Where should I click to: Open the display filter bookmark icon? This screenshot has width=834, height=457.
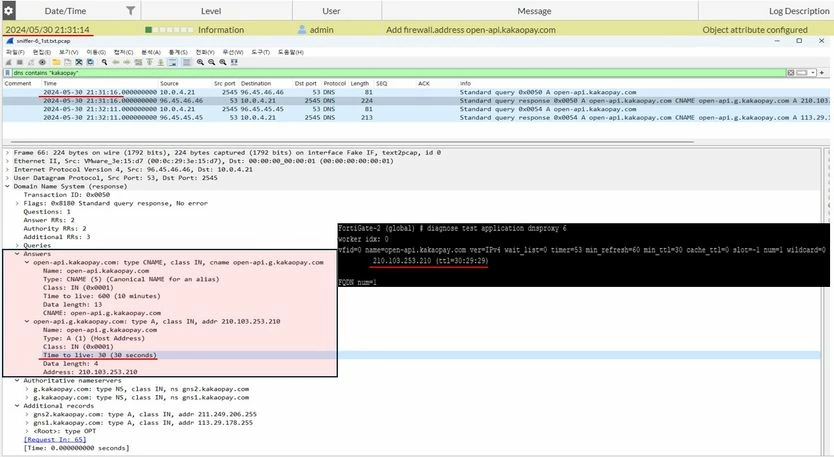[7, 73]
